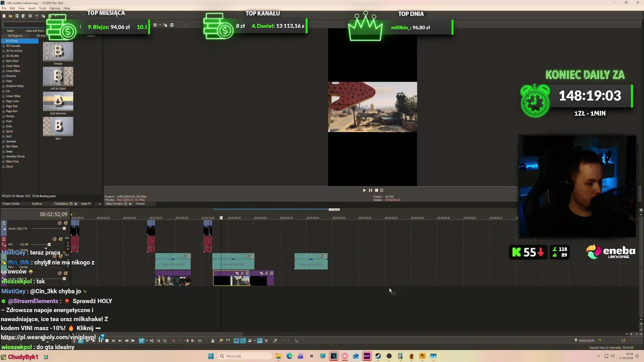Screen dimensions: 644x362
Task: Mute video track 1
Action: tap(59, 223)
